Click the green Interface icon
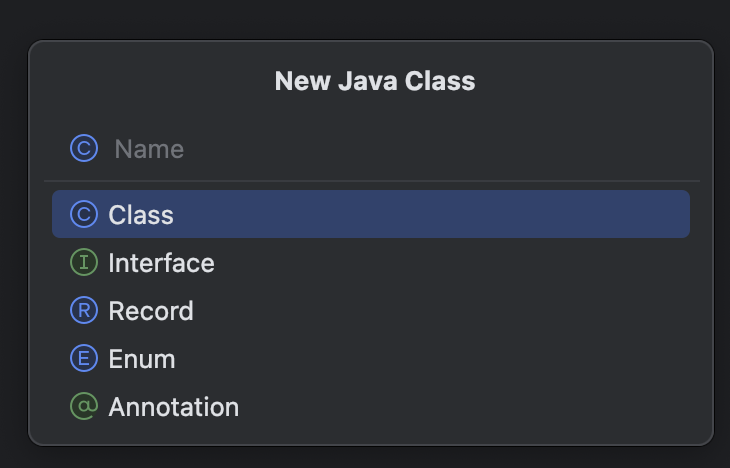The height and width of the screenshot is (468, 730). [84, 263]
